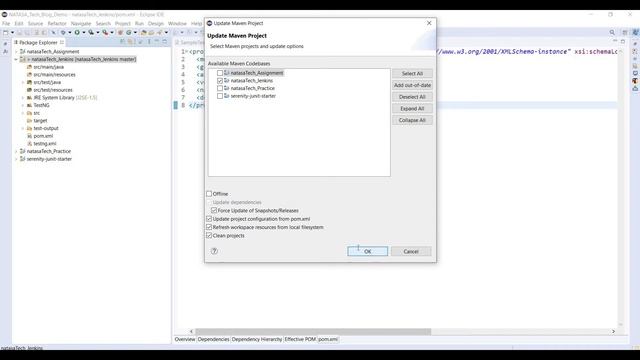Viewport: 640px width, 360px height.
Task: Switch to the Dependency Hierarchy tab
Action: pyautogui.click(x=257, y=339)
